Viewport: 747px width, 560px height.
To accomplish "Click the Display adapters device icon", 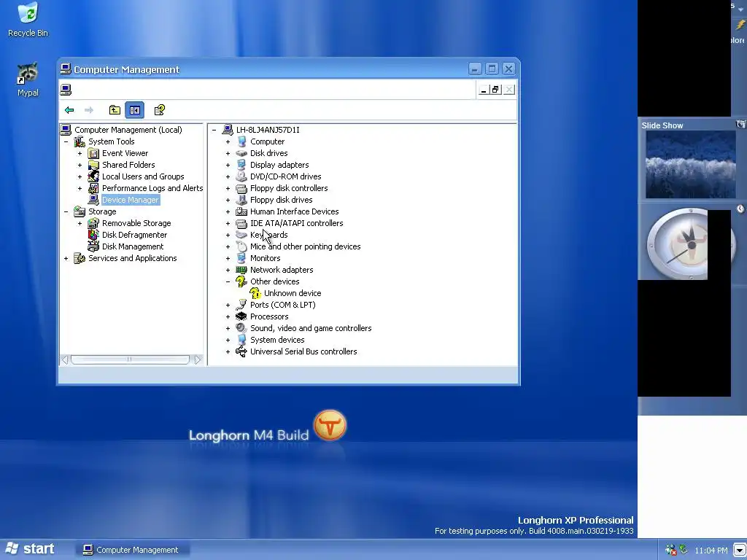I will pyautogui.click(x=241, y=165).
